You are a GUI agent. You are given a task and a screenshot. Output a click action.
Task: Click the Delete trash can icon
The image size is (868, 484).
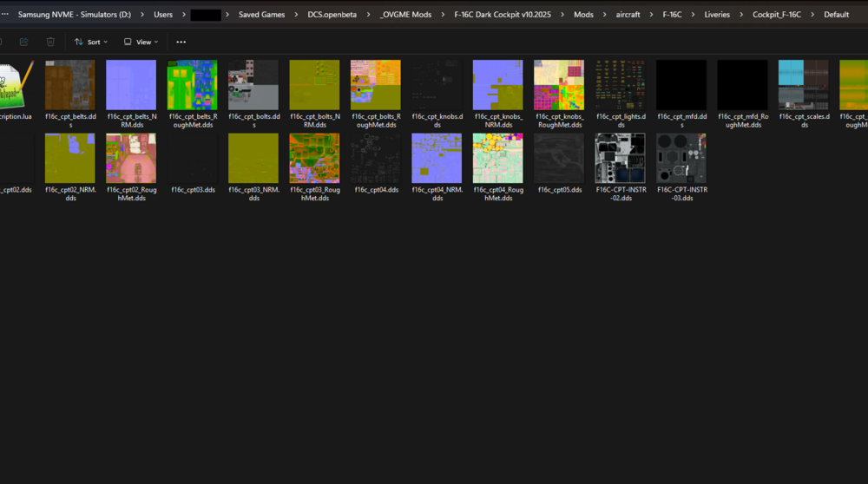coord(50,42)
